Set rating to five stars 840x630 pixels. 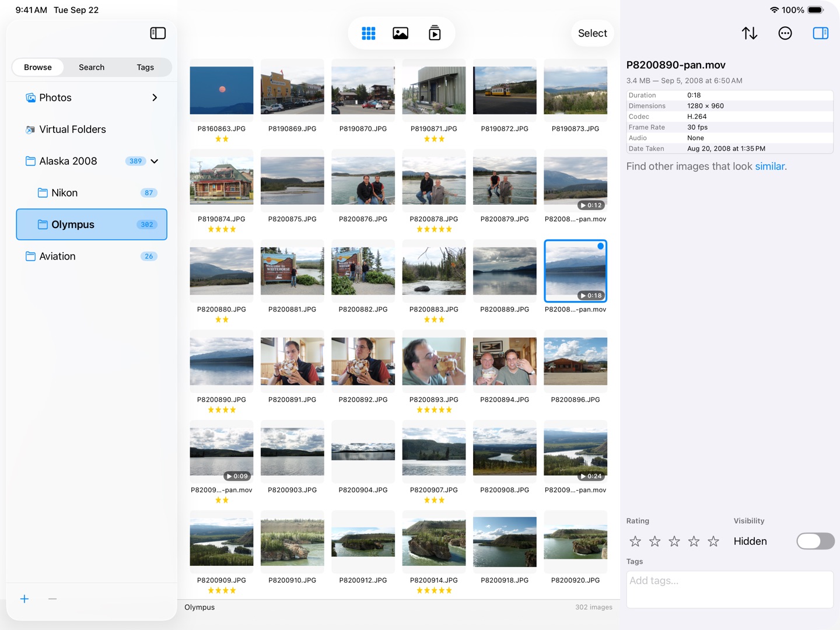coord(713,541)
